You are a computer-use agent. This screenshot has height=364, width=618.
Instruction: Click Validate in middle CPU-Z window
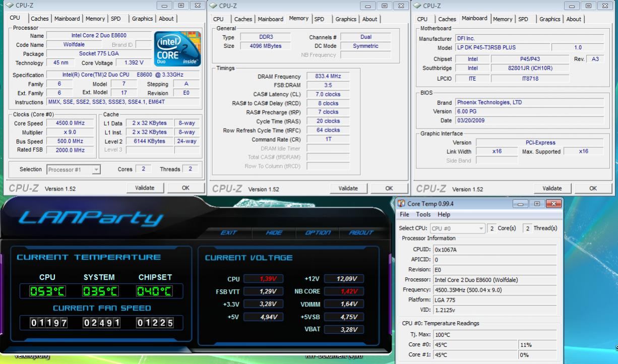pos(348,188)
